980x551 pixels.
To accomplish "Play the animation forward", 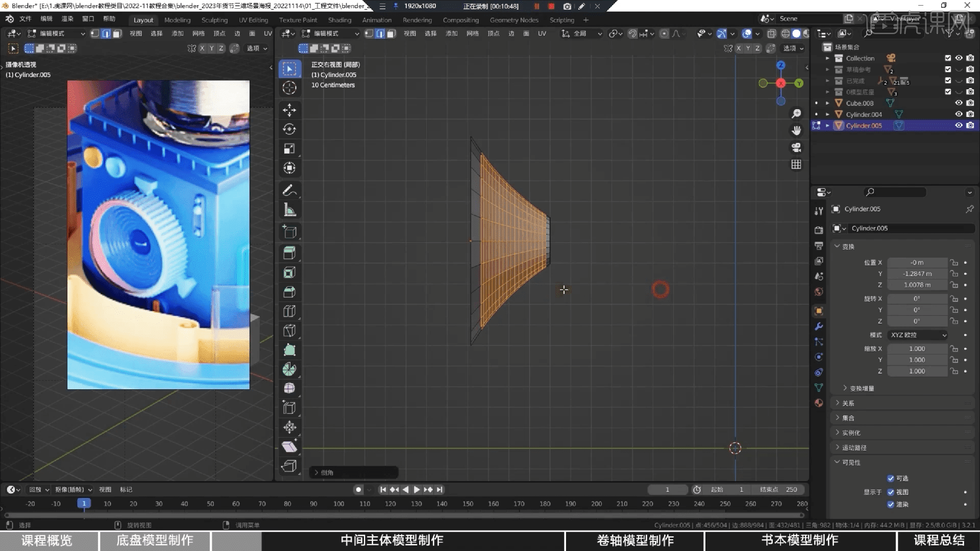I will pos(416,490).
